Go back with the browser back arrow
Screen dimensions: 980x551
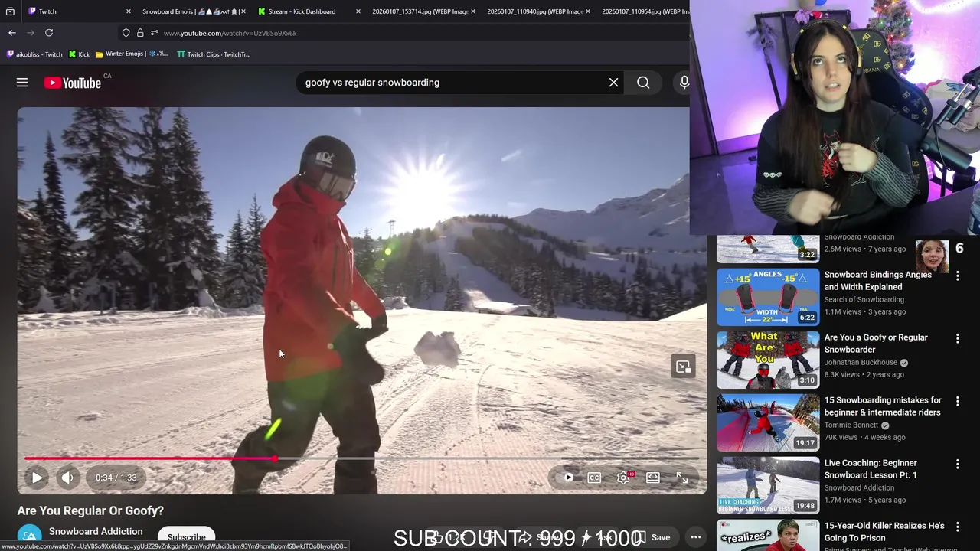coord(12,33)
